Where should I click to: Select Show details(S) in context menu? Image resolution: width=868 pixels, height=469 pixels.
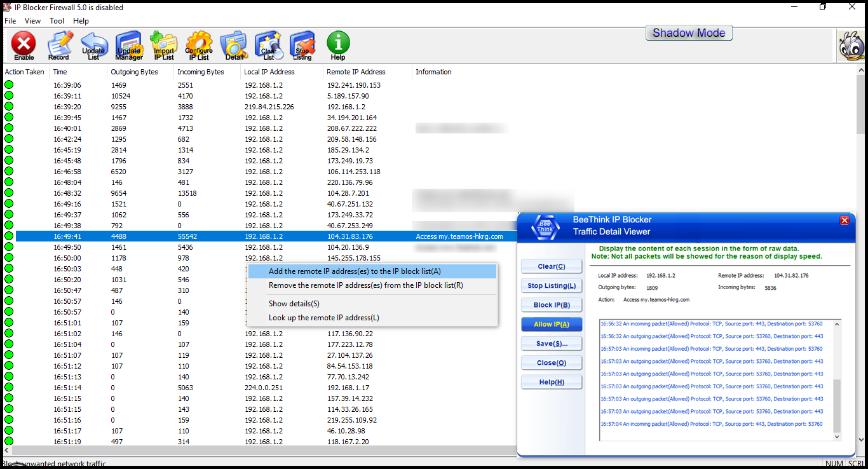pyautogui.click(x=372, y=304)
